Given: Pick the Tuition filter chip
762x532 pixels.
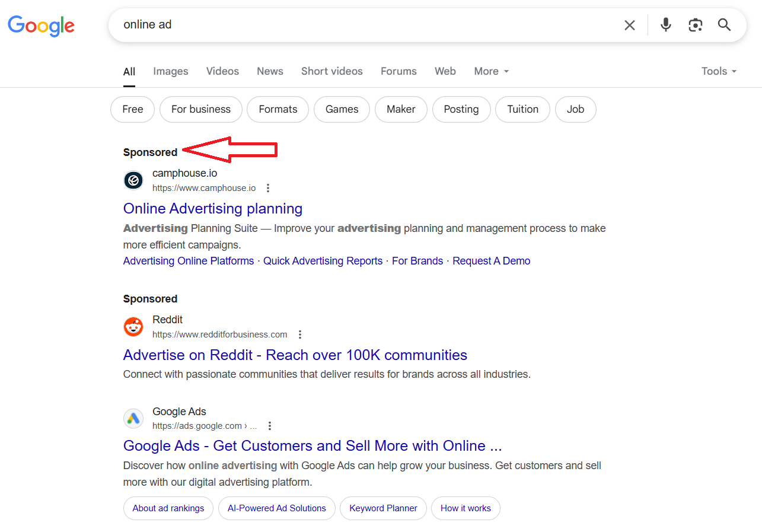Looking at the screenshot, I should [523, 109].
